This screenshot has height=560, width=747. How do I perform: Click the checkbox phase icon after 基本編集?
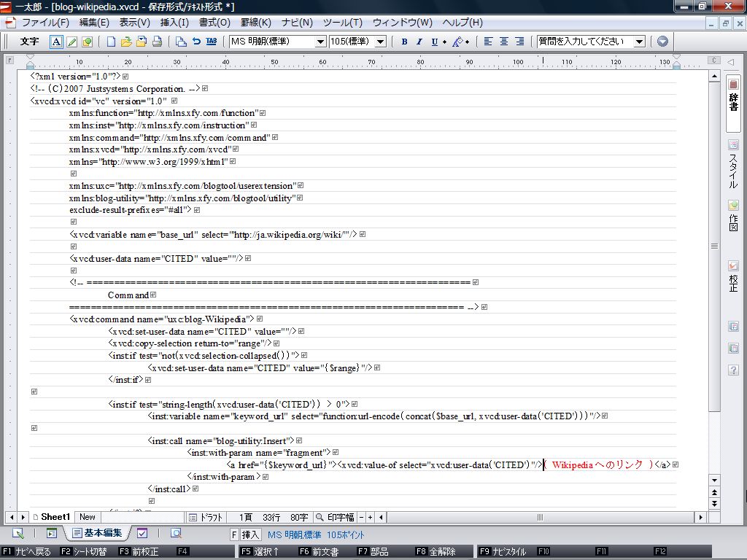point(142,533)
